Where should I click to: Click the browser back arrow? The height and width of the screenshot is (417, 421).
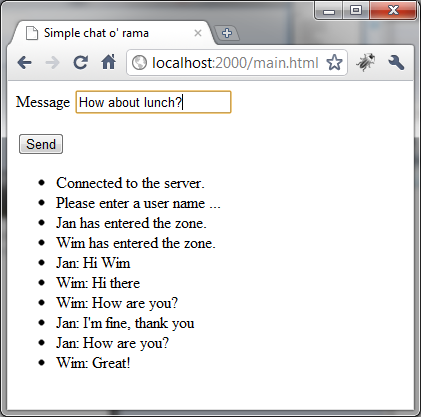[24, 63]
